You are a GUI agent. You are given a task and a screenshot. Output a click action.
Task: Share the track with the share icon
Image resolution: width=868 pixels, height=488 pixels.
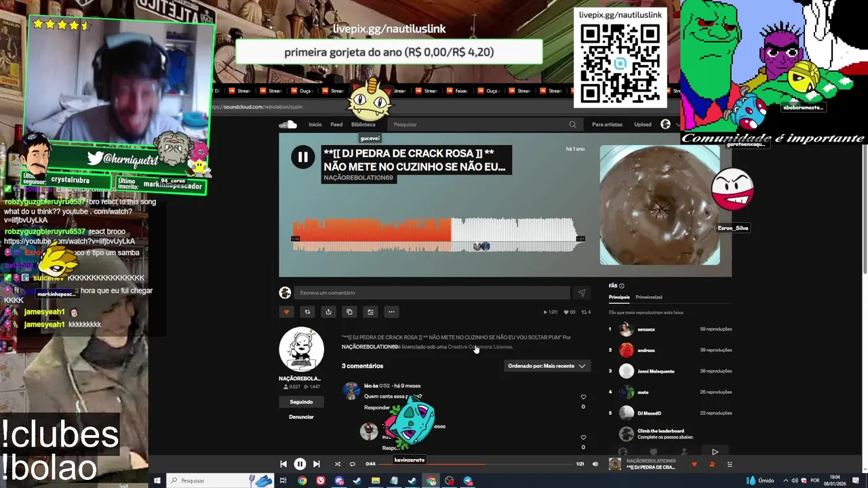(x=328, y=312)
